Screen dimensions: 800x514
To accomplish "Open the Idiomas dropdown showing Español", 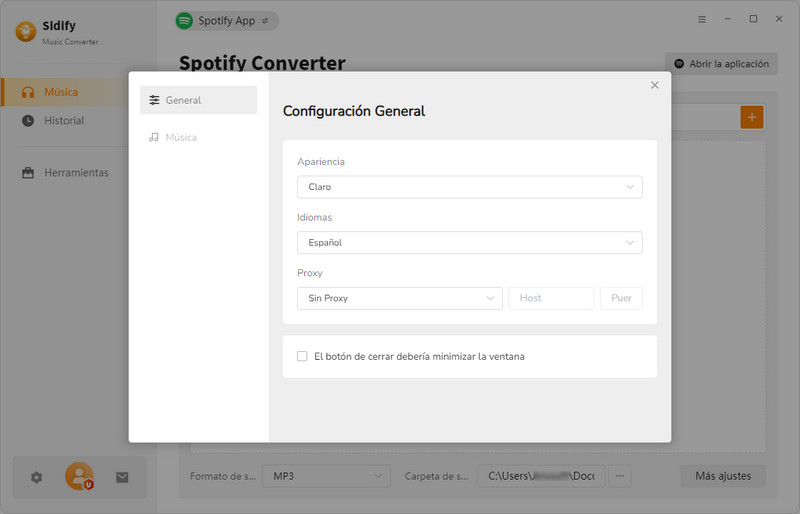I will pos(469,242).
